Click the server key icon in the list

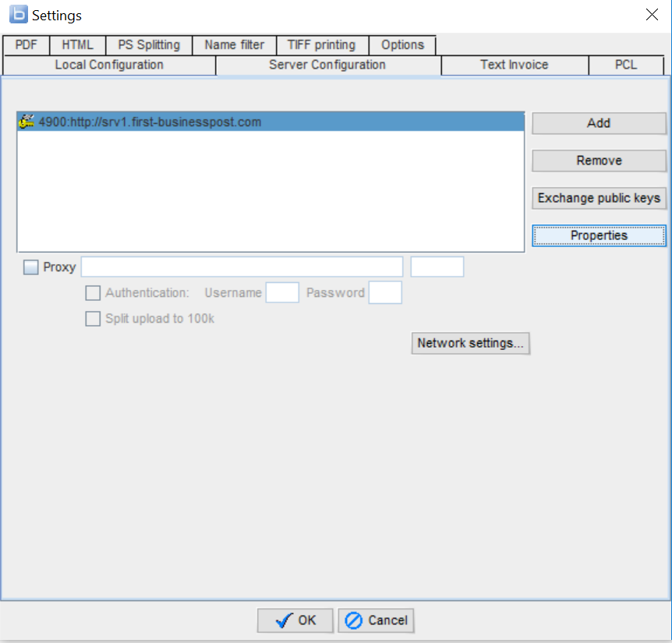point(27,122)
